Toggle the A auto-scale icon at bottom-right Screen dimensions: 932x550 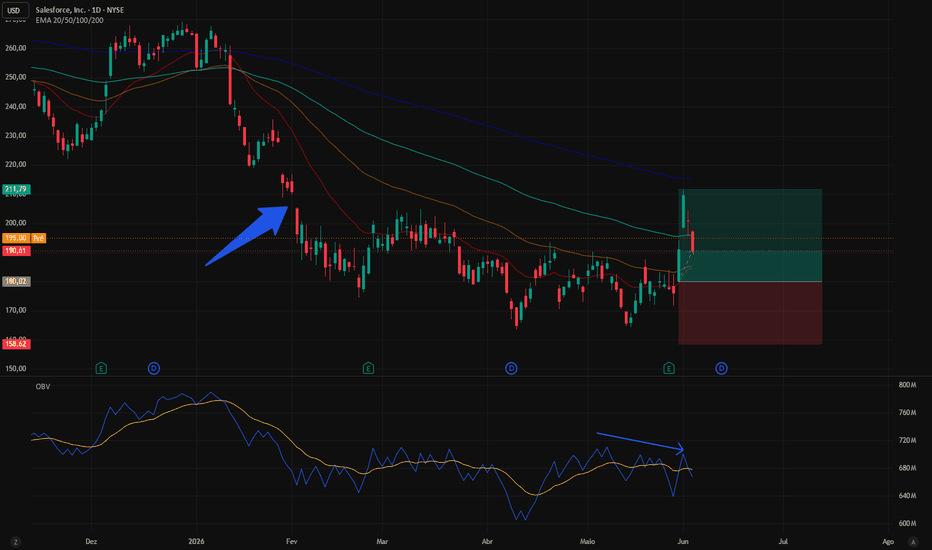(x=913, y=542)
